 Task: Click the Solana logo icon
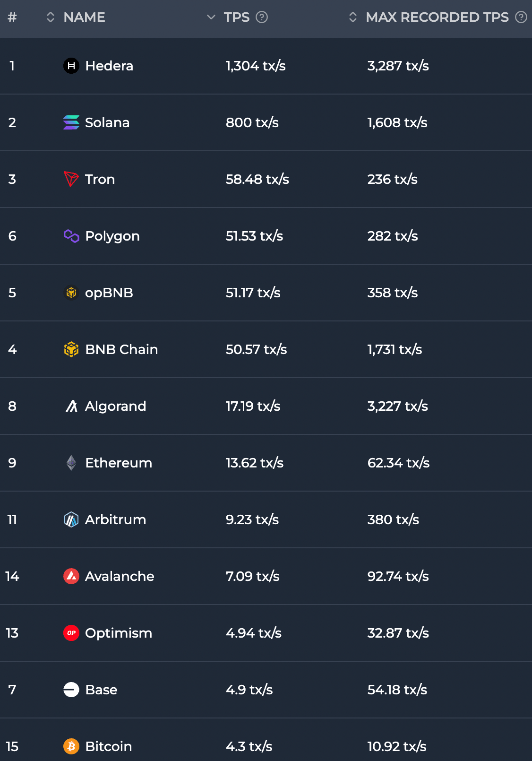(x=71, y=122)
